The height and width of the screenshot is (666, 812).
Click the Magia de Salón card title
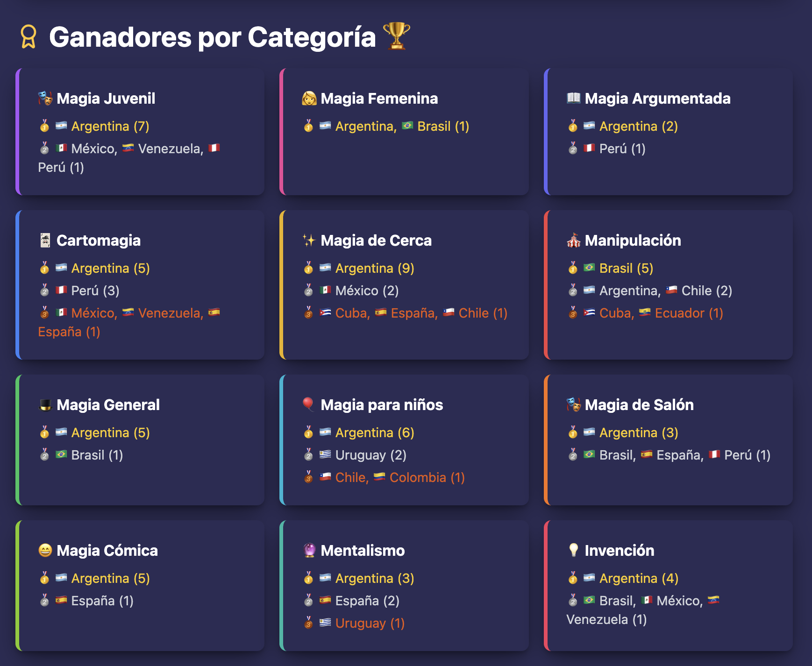(x=639, y=404)
